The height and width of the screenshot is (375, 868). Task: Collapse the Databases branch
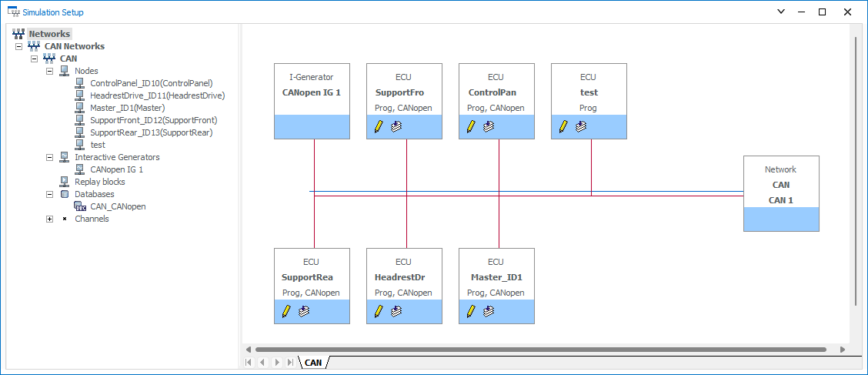tap(49, 194)
